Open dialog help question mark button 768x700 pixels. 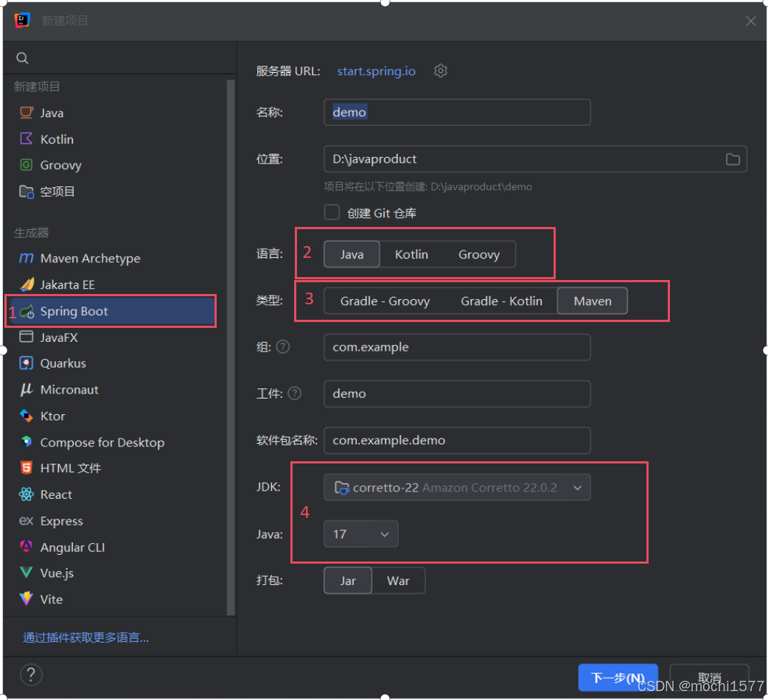coord(31,675)
